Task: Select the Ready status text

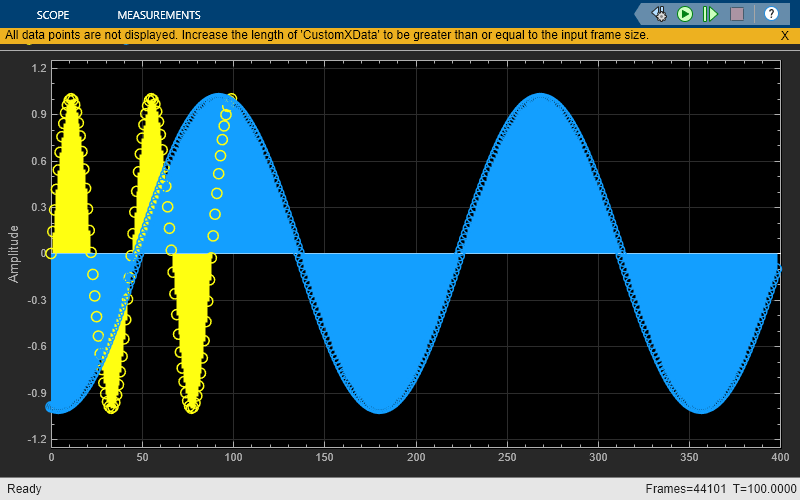Action: pos(24,489)
